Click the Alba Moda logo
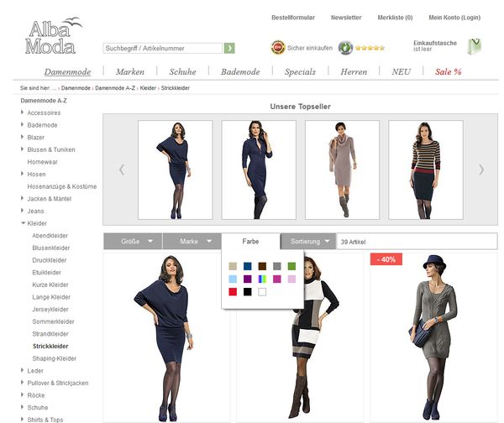 [x=54, y=35]
